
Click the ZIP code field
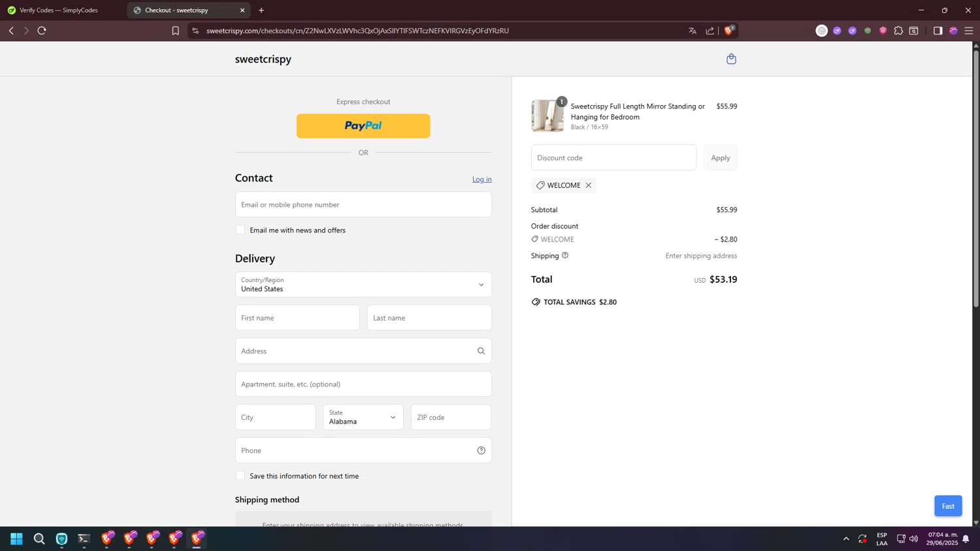[451, 417]
